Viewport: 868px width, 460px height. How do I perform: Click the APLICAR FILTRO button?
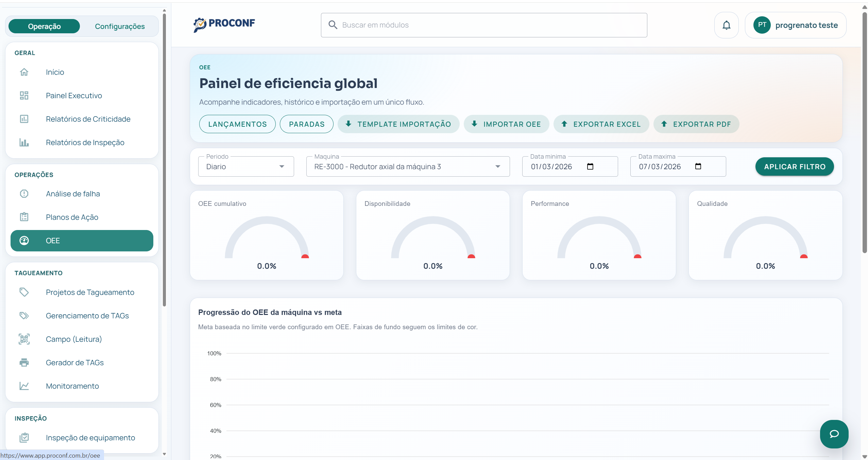point(795,166)
